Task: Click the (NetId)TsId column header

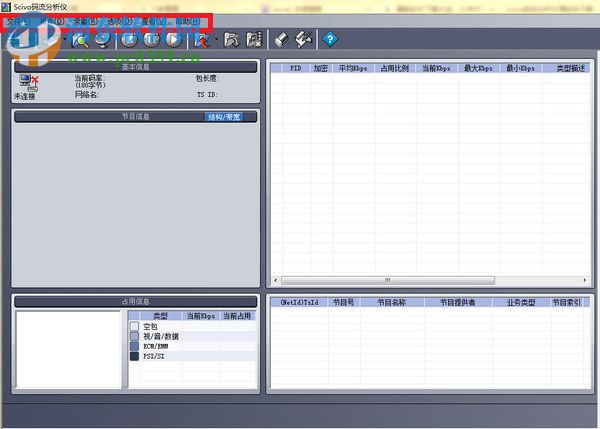Action: coord(300,303)
